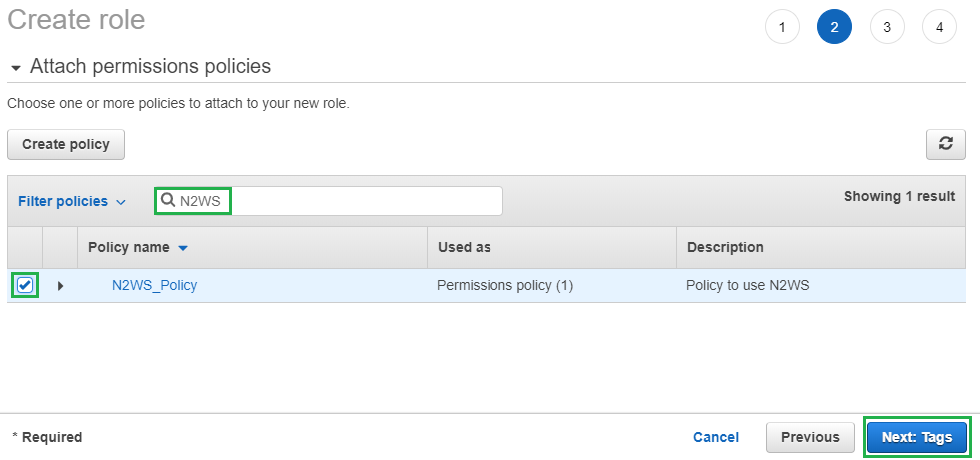The height and width of the screenshot is (460, 980).
Task: Go to step 1 of wizard
Action: point(782,27)
